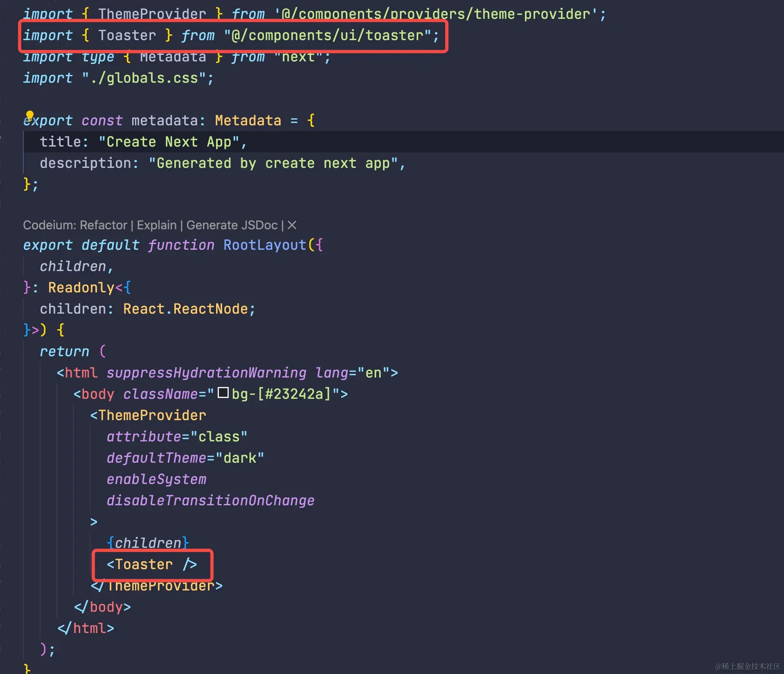The image size is (784, 674).
Task: Click the Metadata type in const declaration
Action: pos(248,120)
